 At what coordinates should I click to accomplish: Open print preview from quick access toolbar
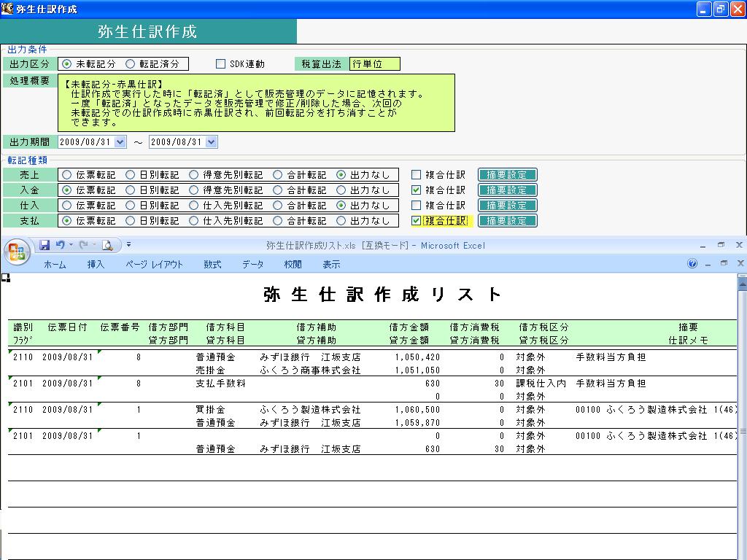tap(108, 245)
